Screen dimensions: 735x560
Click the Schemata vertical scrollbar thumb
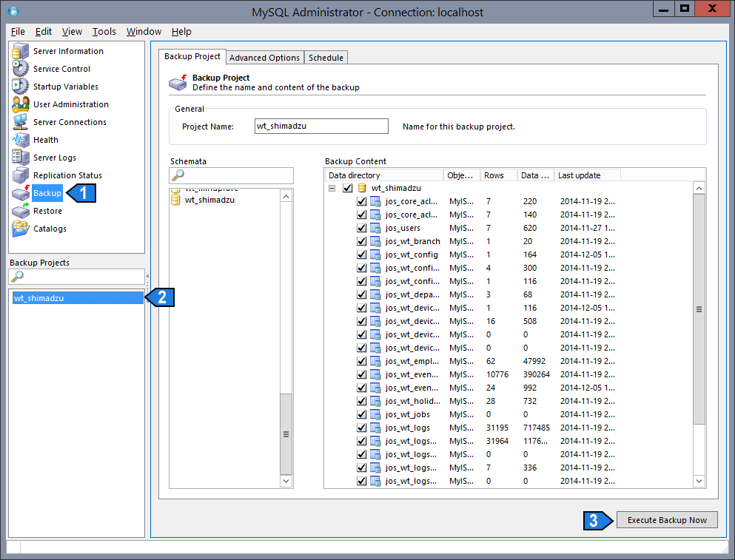coord(286,434)
